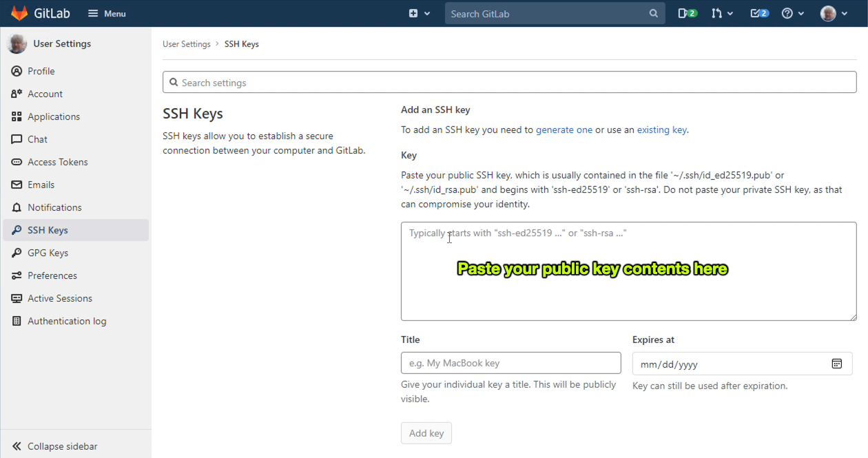Expand the help menu chevron
Screen dimensions: 868x458
point(800,12)
